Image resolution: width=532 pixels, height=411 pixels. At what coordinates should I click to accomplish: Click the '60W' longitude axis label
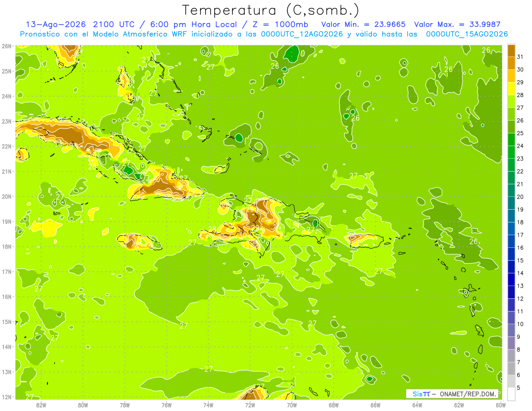501,405
